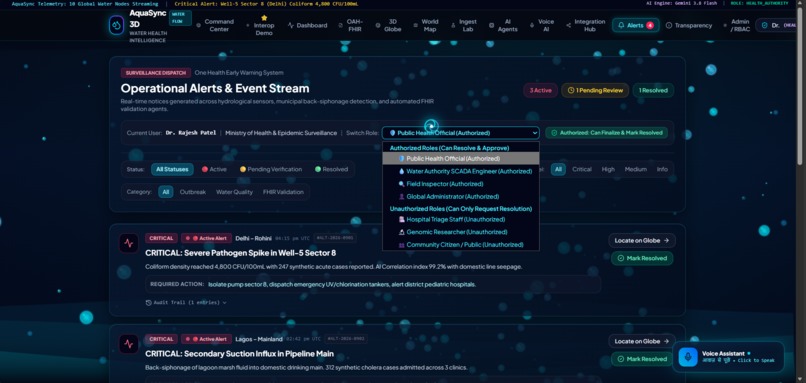Set severity level filter to All
The image size is (806, 383).
click(x=558, y=169)
